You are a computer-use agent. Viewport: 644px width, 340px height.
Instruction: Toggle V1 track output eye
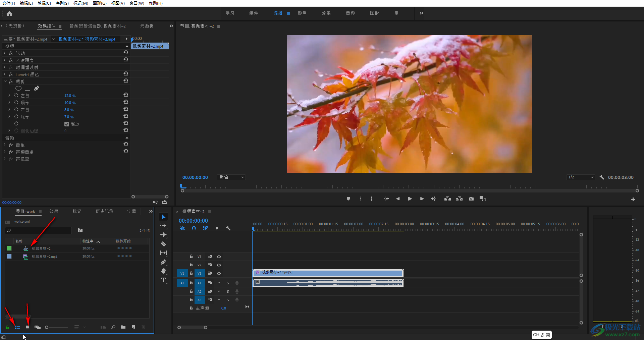(219, 274)
